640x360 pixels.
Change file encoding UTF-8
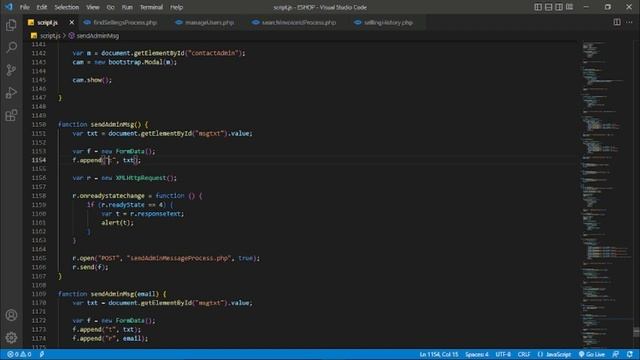503,354
